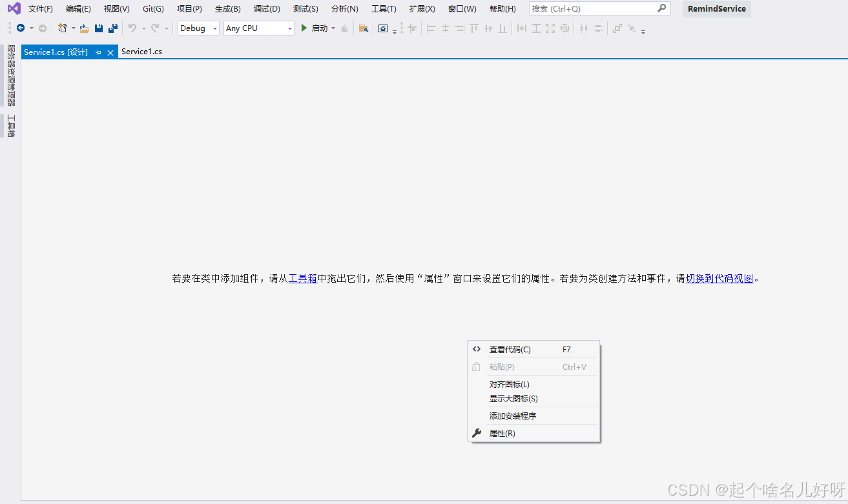Click the Save All icon
This screenshot has height=504, width=848.
coord(113,28)
